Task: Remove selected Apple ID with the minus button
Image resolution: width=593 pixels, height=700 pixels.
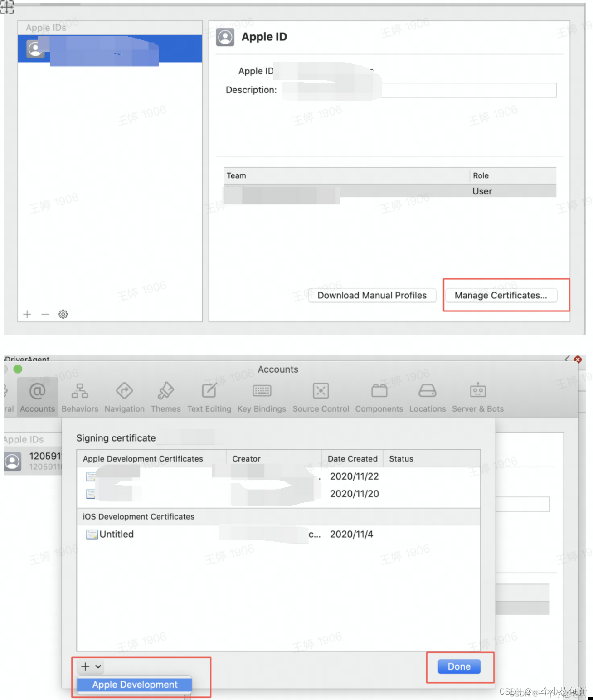Action: (45, 314)
